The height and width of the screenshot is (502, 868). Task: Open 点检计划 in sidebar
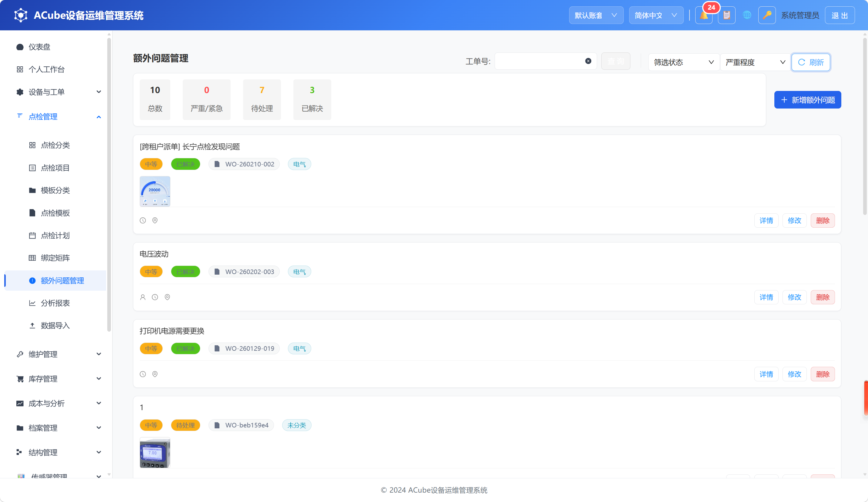coord(55,235)
